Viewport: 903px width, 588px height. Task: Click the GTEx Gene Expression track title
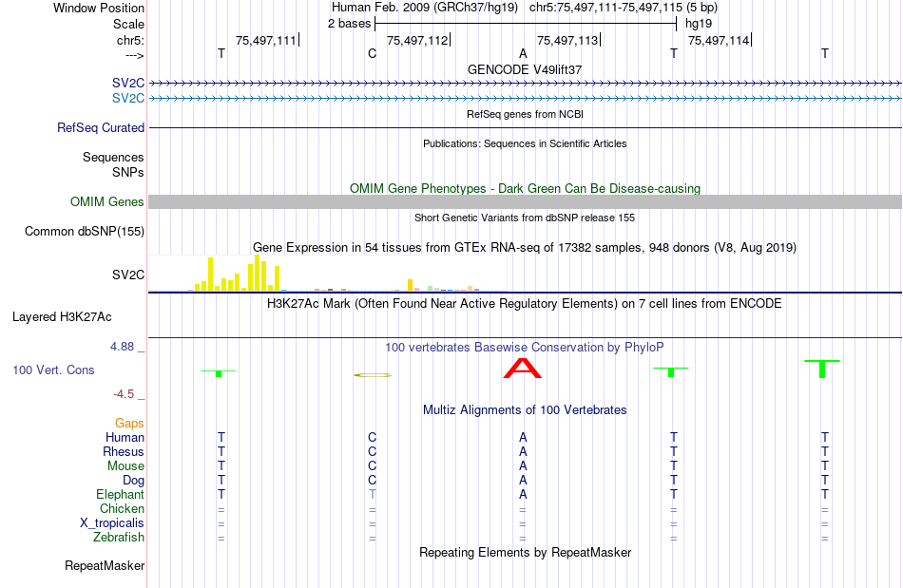click(x=525, y=247)
